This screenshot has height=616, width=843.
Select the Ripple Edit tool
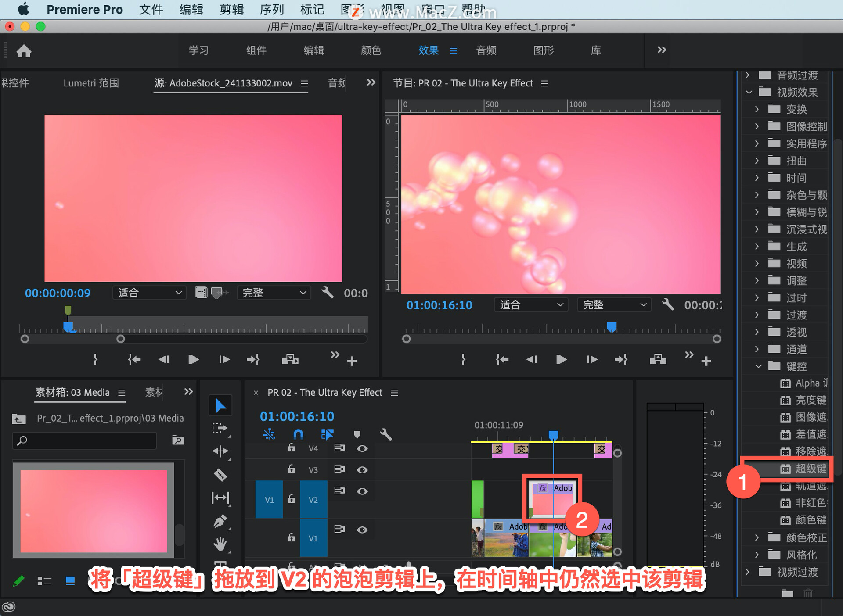pyautogui.click(x=220, y=451)
